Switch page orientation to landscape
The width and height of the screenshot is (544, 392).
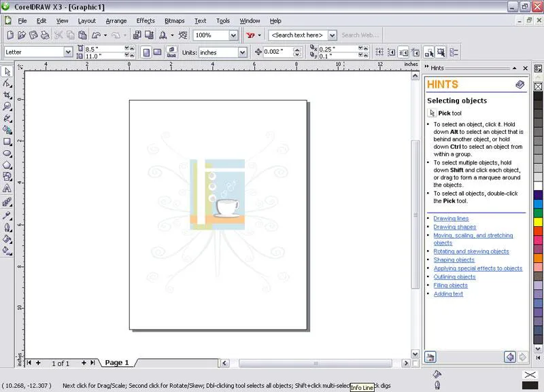[x=157, y=51]
